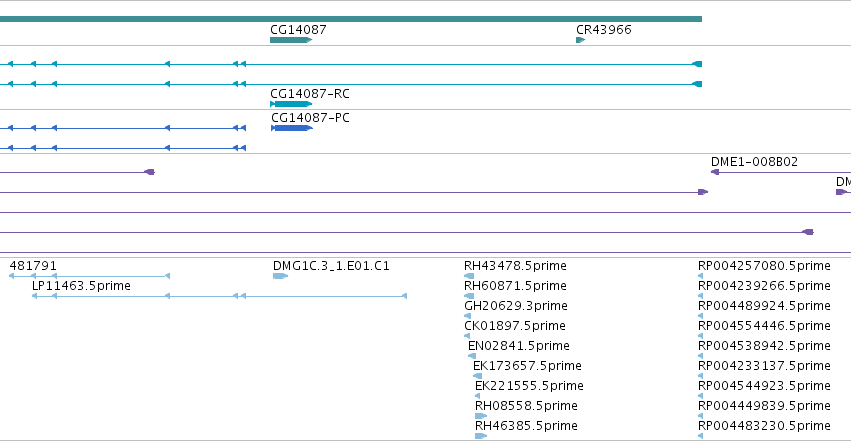Click the CG14087-PC protein glyph
Viewport: 851px width, 441px height.
(292, 128)
